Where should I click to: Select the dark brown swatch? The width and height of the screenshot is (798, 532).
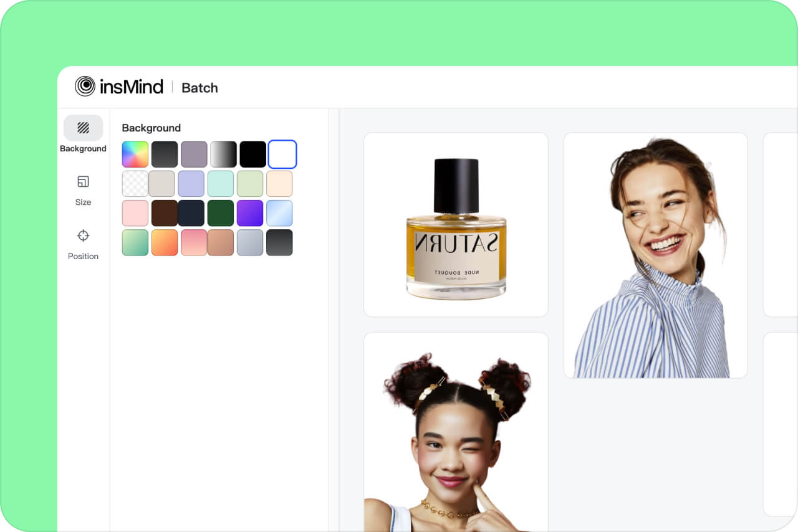coord(165,213)
